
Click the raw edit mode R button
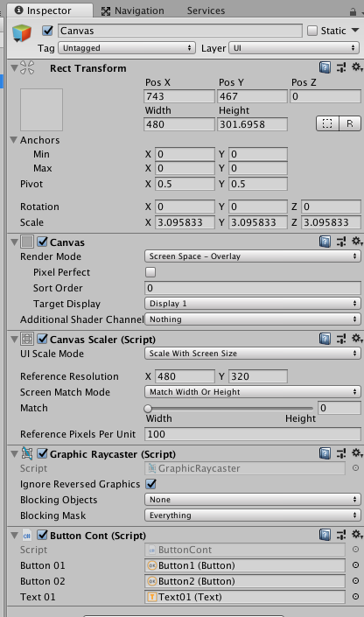[x=350, y=123]
